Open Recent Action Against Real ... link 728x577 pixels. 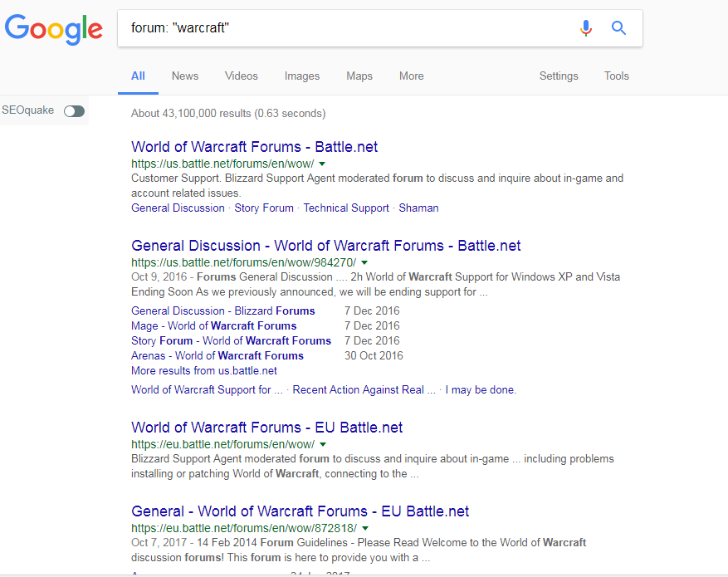(364, 390)
